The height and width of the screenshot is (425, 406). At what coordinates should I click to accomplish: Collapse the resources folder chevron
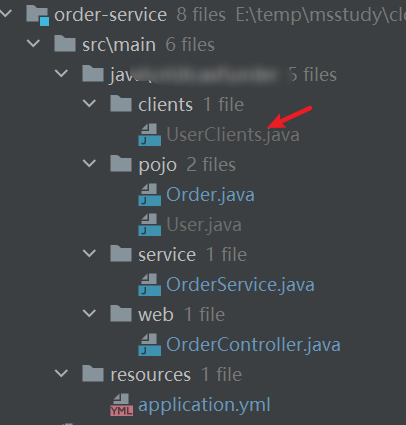[61, 373]
